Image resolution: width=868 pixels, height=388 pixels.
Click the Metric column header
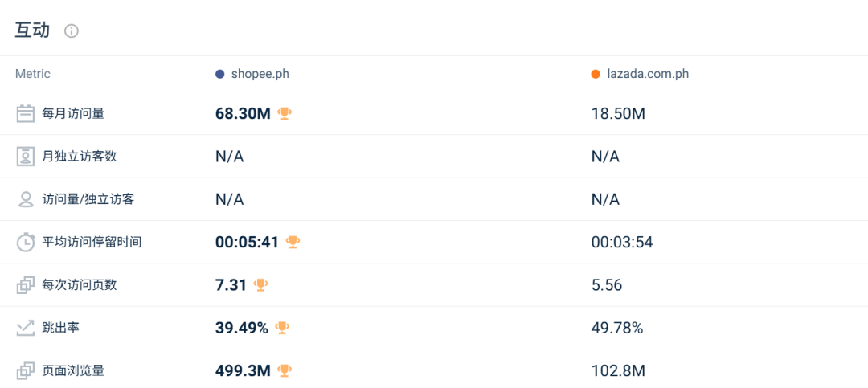[x=33, y=74]
